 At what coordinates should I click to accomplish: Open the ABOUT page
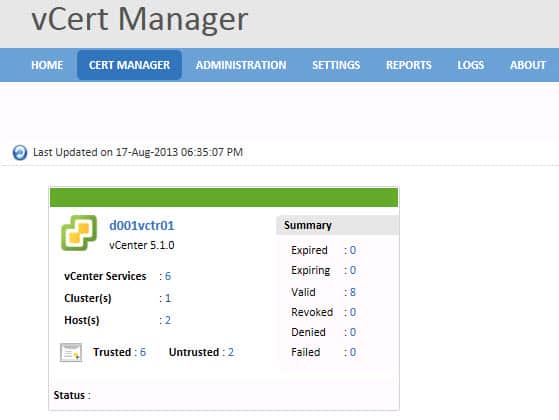tap(528, 65)
